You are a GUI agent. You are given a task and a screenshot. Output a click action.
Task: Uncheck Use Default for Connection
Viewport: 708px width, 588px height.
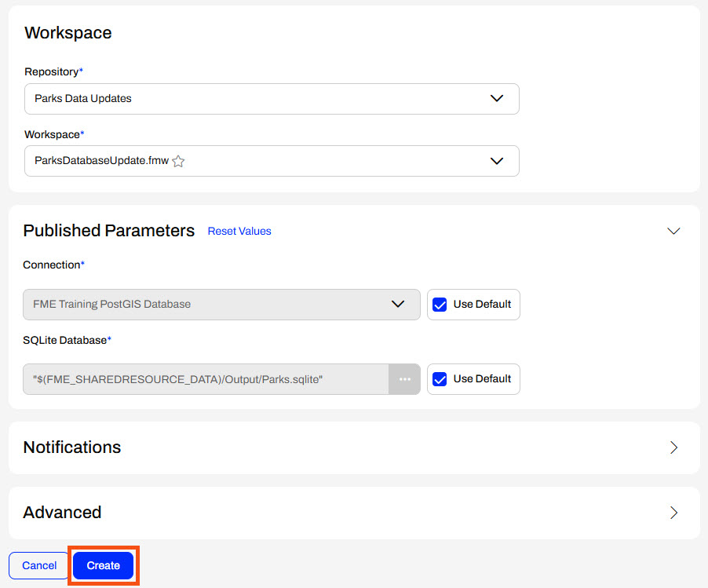(440, 305)
